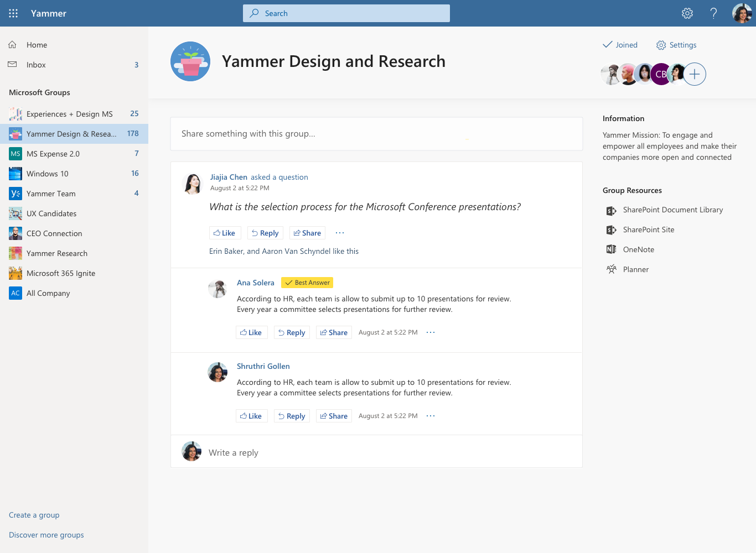Click the MS Expense 2.0 group icon
The height and width of the screenshot is (553, 756).
[x=15, y=154]
